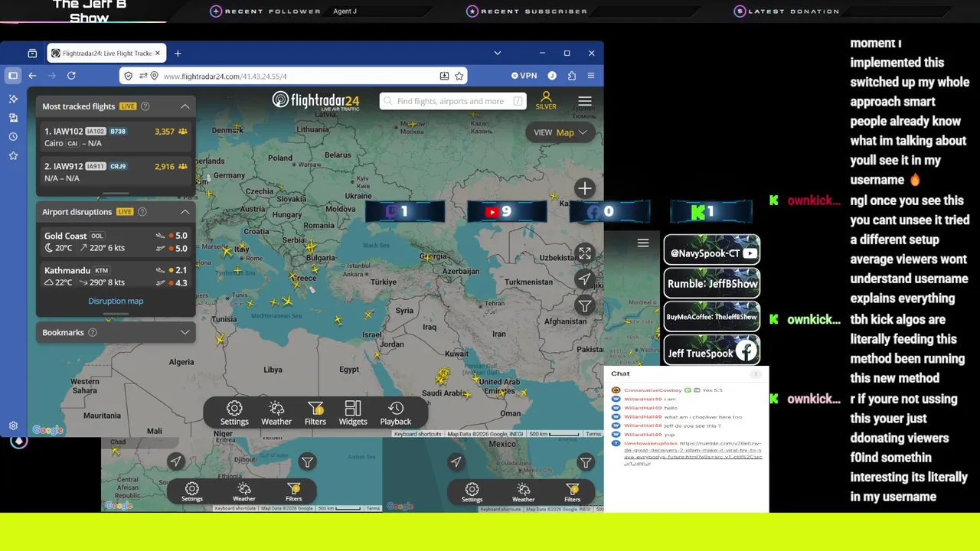Viewport: 980px width, 551px height.
Task: Open the Chat panel options dots
Action: [x=756, y=373]
